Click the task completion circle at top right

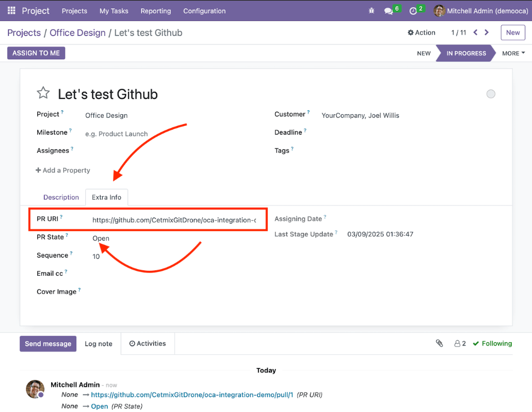point(491,93)
